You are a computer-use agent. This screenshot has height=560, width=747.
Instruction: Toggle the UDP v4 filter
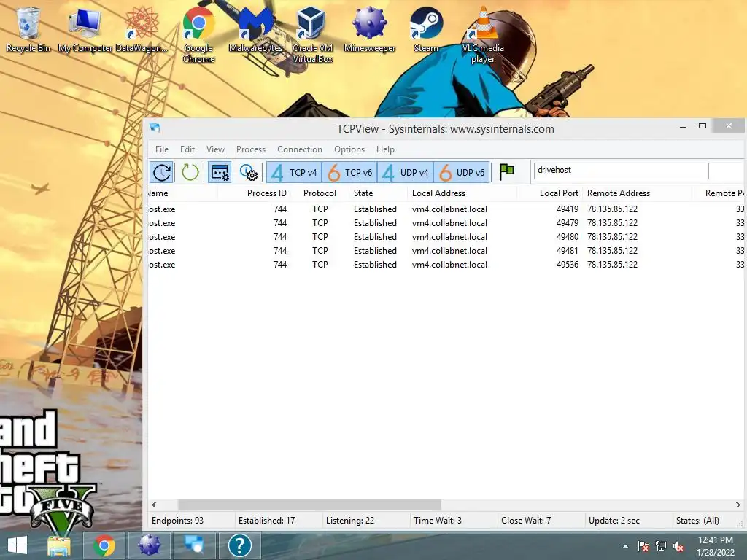[x=406, y=172]
